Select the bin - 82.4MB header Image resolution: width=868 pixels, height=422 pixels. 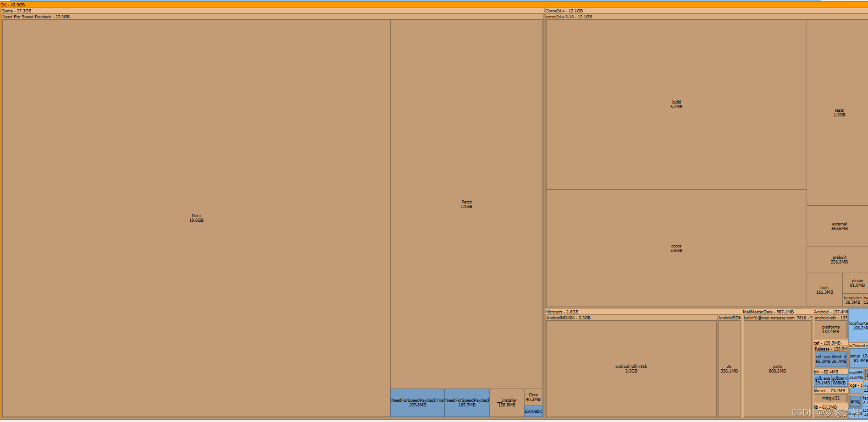830,372
